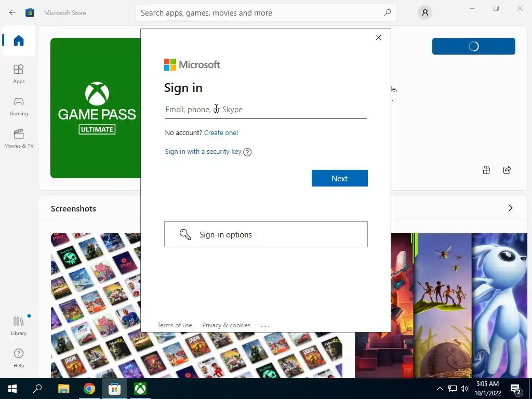Click the security key help question mark

pos(248,152)
